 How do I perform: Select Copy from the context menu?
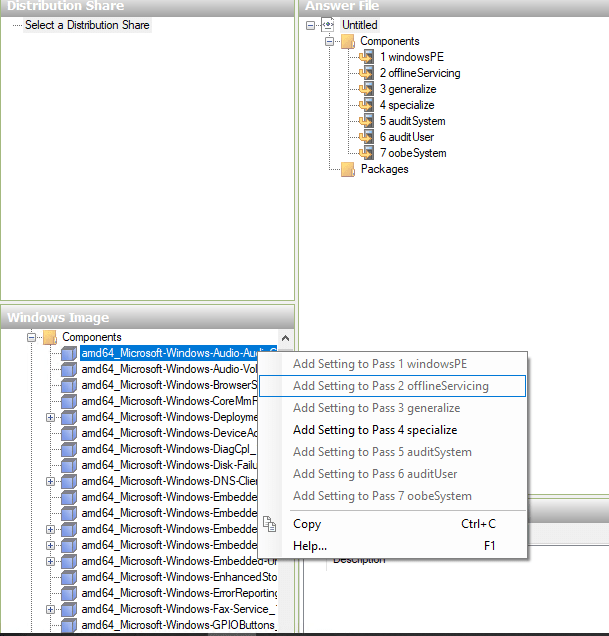(392, 524)
